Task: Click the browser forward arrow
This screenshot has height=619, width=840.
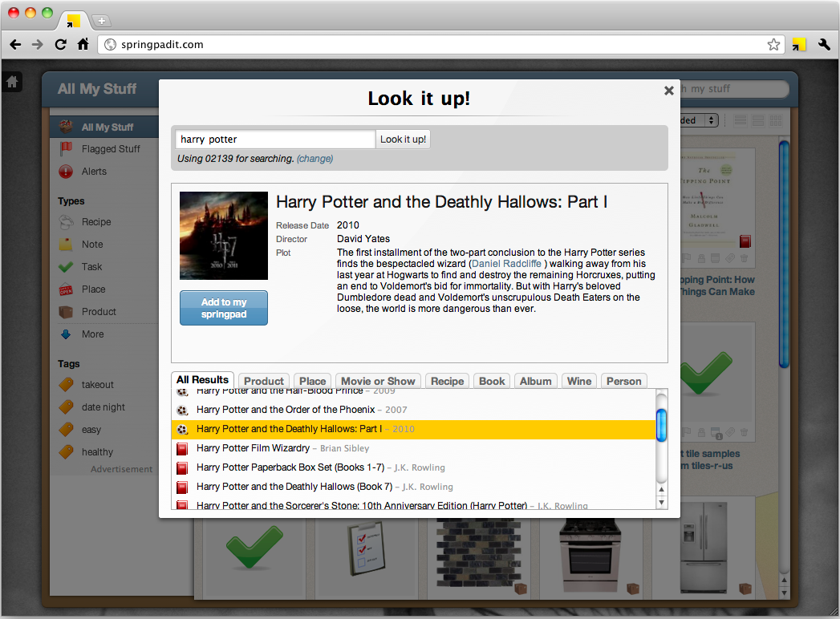Action: click(x=38, y=44)
